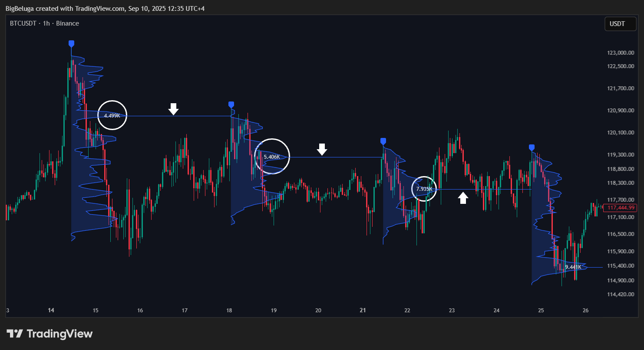The height and width of the screenshot is (350, 644).
Task: Click the date label 23 on the time axis
Action: (452, 311)
